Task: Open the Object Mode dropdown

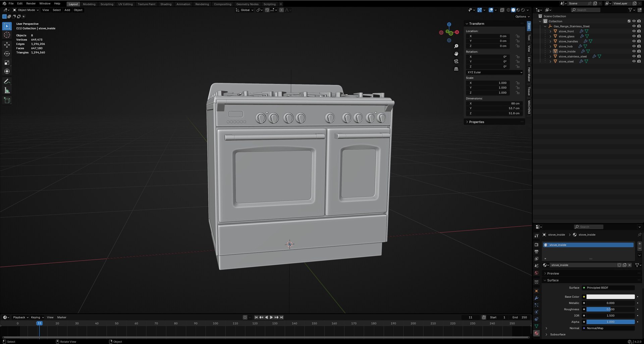Action: (x=26, y=10)
